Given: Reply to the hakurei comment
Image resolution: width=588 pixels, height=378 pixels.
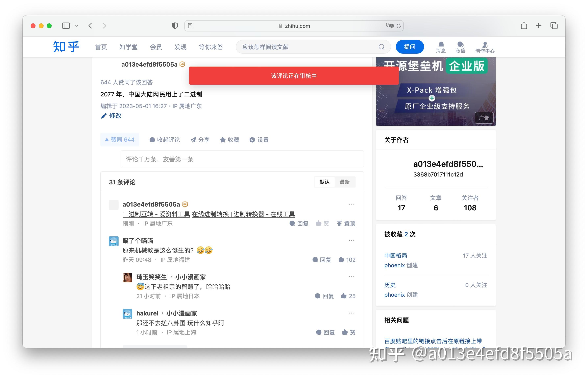Looking at the screenshot, I should point(325,332).
